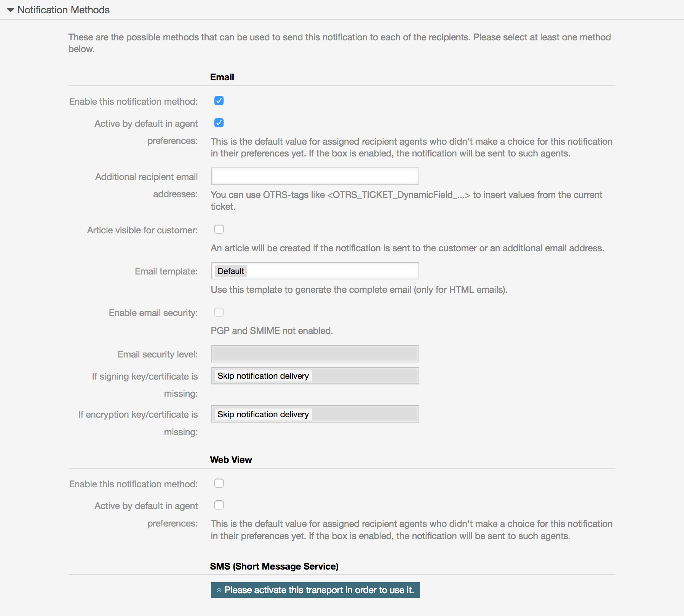Select 'Default' in the Email template list
The height and width of the screenshot is (616, 684).
[x=230, y=271]
